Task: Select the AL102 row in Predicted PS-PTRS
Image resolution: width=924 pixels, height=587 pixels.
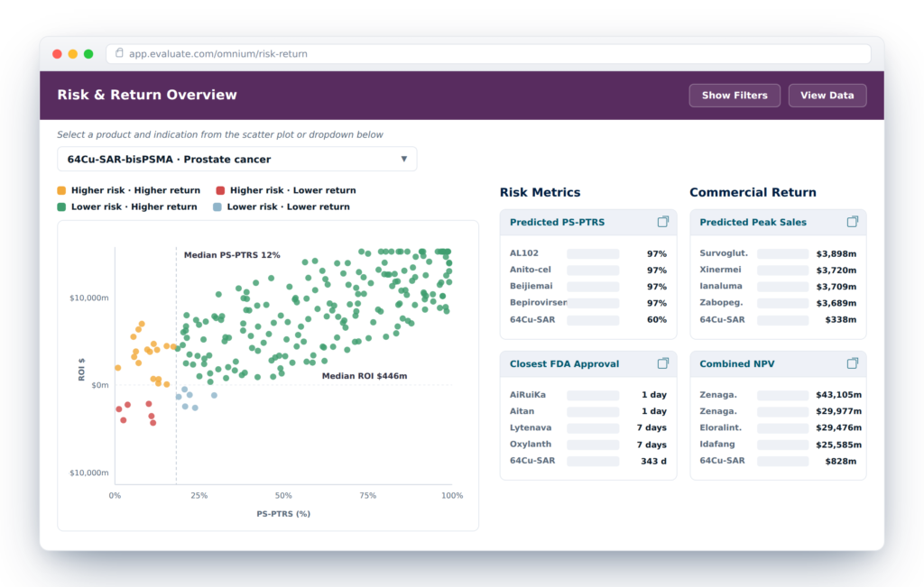Action: coord(588,253)
